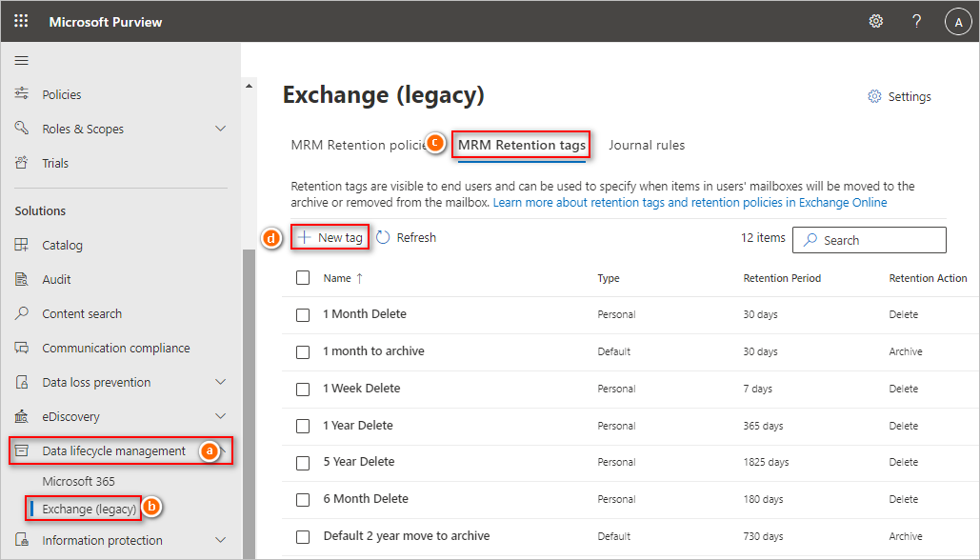Expand the Roles & Scopes chevron
The image size is (980, 560).
tap(220, 129)
